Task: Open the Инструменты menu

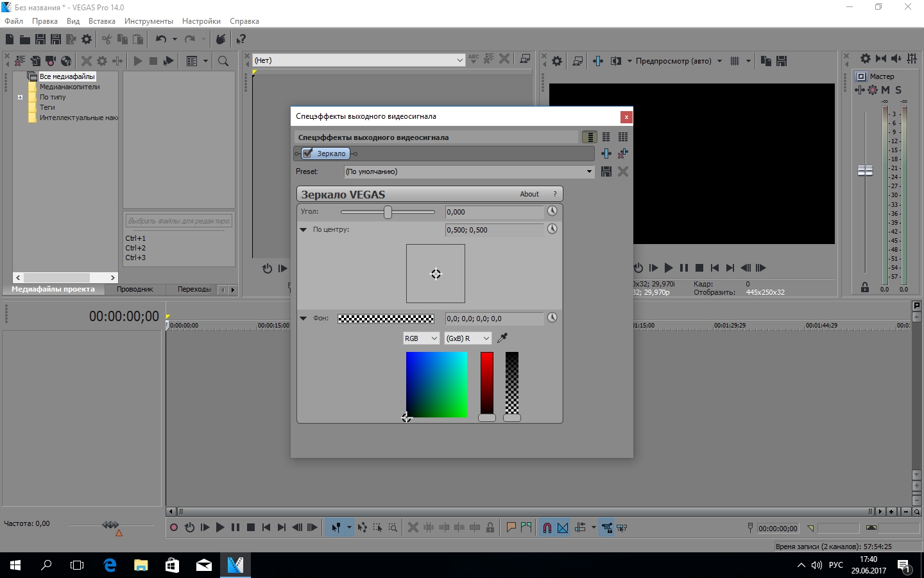Action: (x=149, y=21)
